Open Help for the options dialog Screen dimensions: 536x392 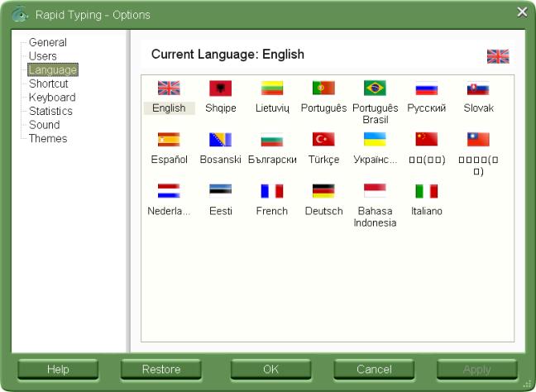[58, 369]
